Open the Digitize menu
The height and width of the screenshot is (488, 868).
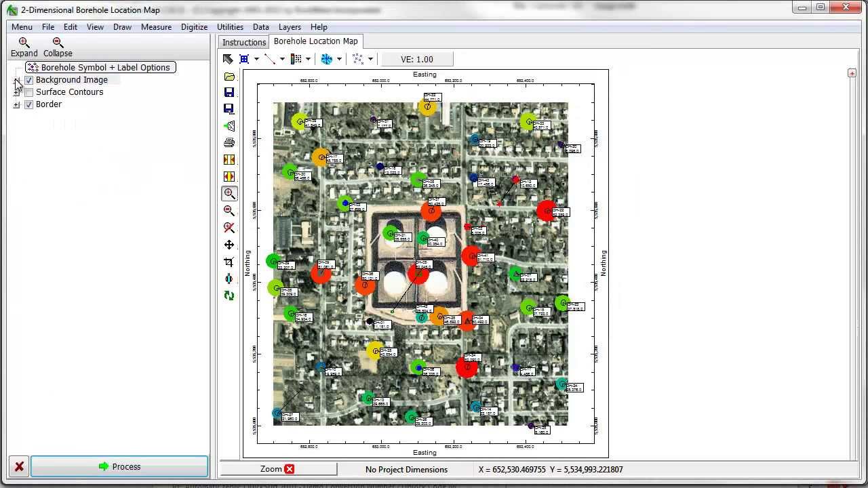tap(195, 27)
